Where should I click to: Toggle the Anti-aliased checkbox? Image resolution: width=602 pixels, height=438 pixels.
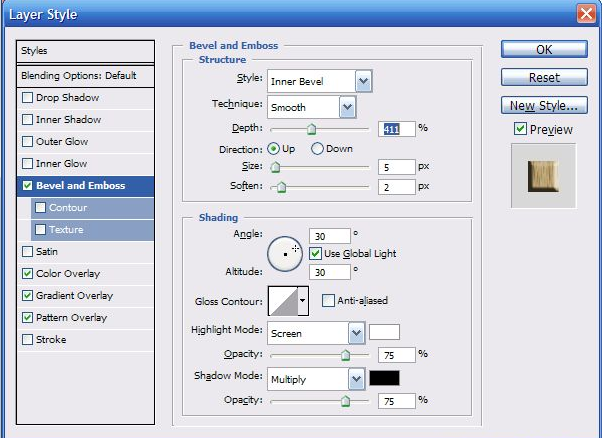coord(328,300)
